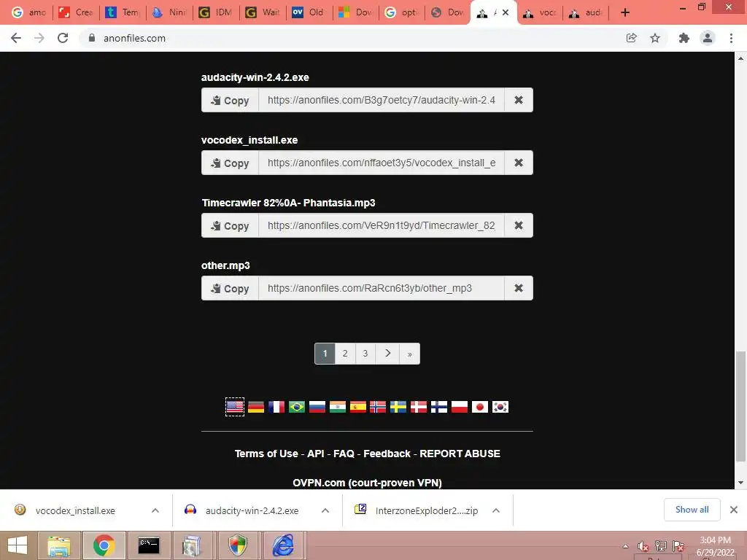Open the Terms of Use link
This screenshot has width=747, height=560.
point(266,454)
